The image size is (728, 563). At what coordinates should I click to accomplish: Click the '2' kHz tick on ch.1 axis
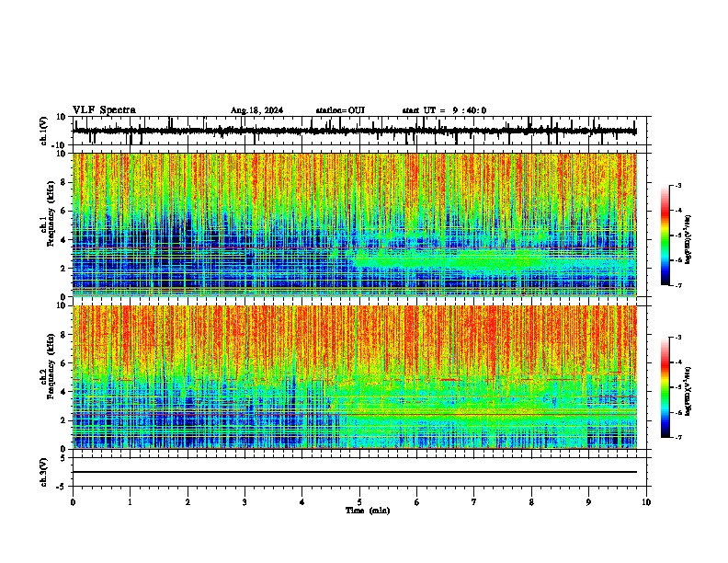pos(63,269)
